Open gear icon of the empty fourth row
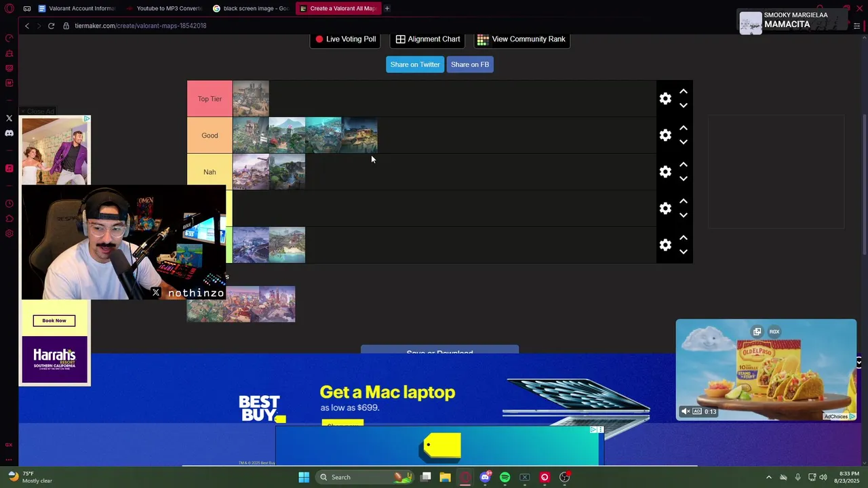The height and width of the screenshot is (488, 868). coord(665,209)
